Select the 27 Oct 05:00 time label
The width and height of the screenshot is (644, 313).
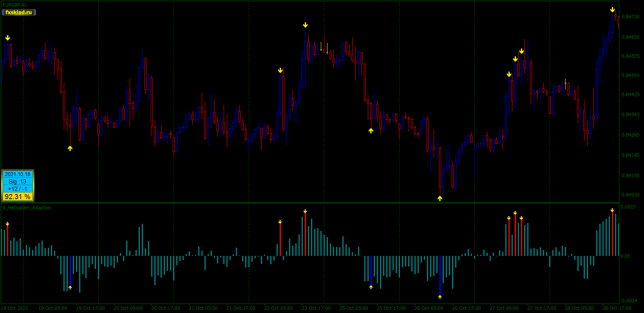tap(504, 308)
